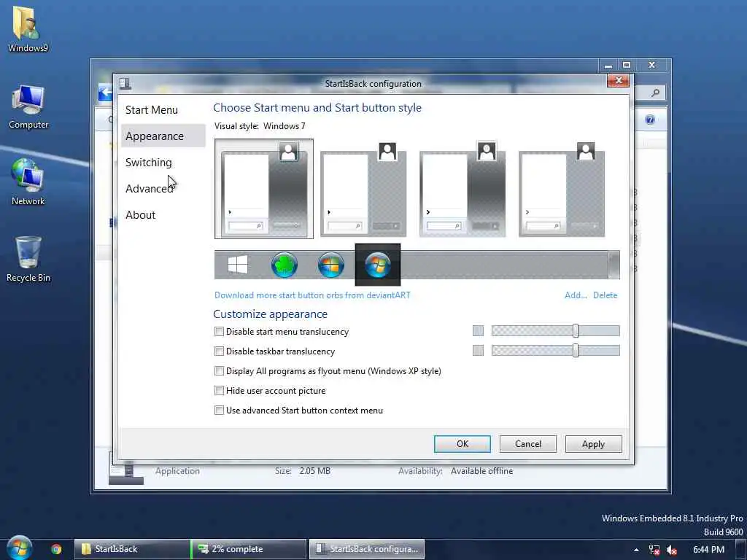Click the Explorer window back arrow
Viewport: 747px width, 560px height.
(105, 93)
